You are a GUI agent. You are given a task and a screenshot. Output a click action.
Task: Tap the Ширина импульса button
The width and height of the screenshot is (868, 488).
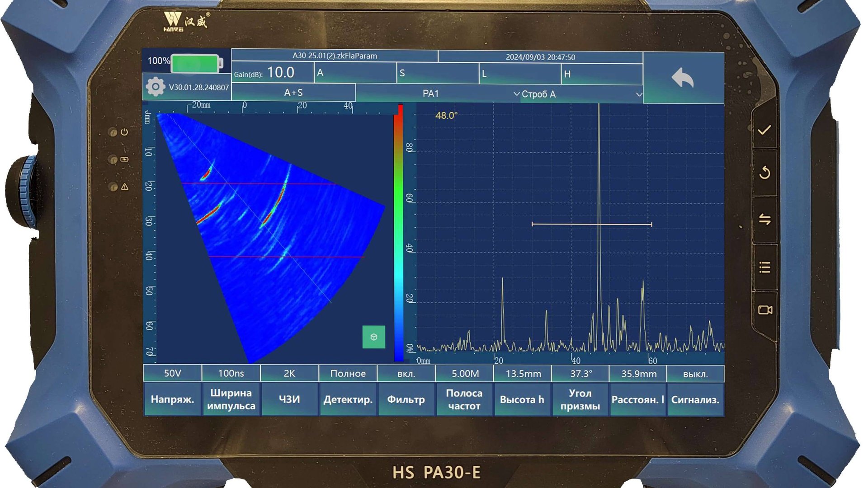coord(231,399)
